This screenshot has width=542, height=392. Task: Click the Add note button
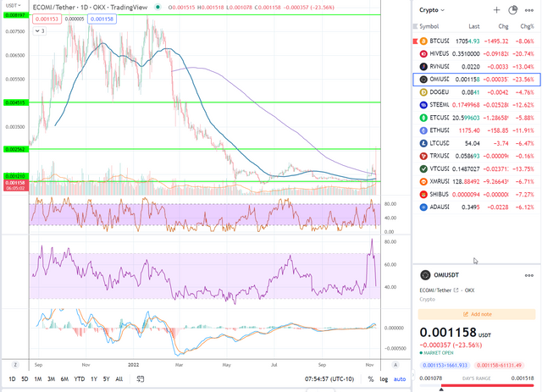point(477,314)
